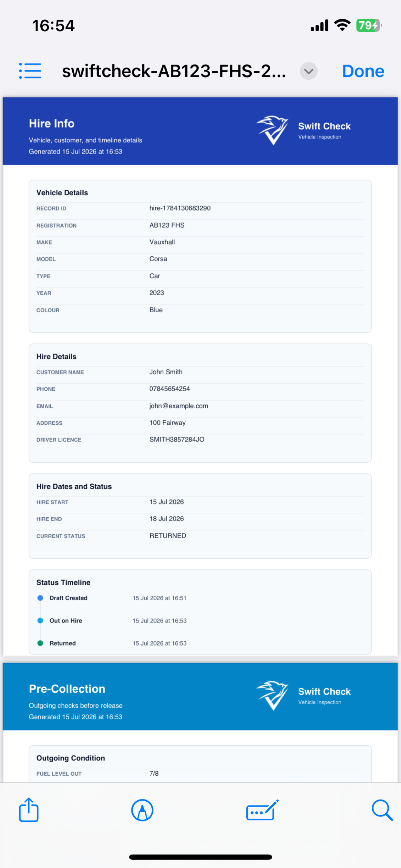The height and width of the screenshot is (868, 401).
Task: Tap the cellular signal bars icon
Action: point(319,26)
